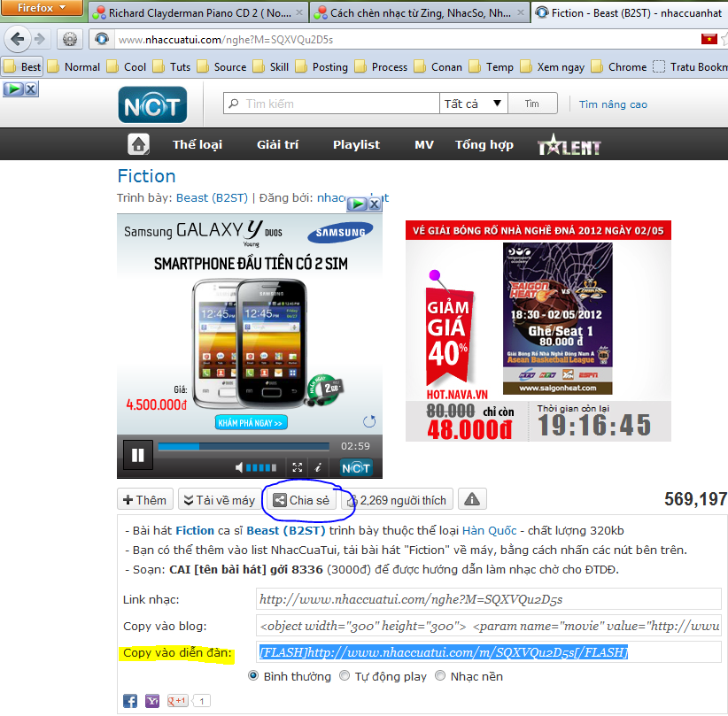Click the Copy vào blog embed code field

(488, 626)
